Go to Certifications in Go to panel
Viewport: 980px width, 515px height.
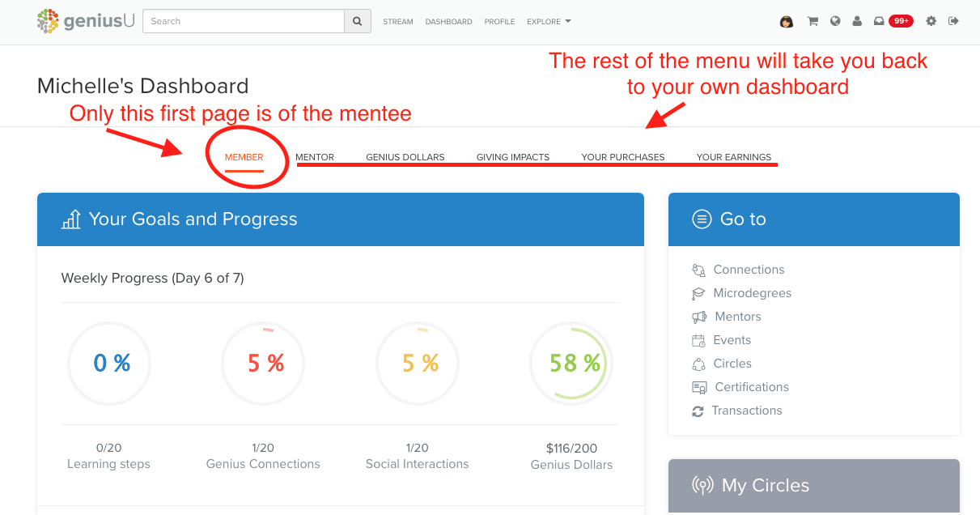tap(751, 387)
